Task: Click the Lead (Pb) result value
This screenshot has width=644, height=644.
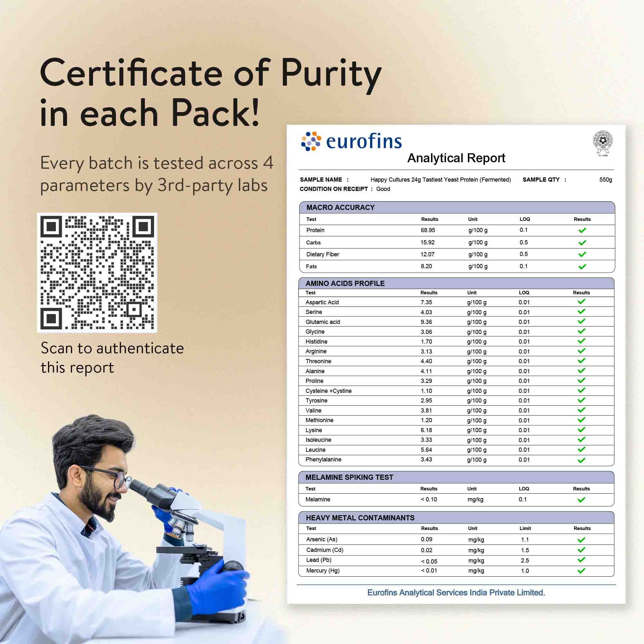Action: (429, 561)
